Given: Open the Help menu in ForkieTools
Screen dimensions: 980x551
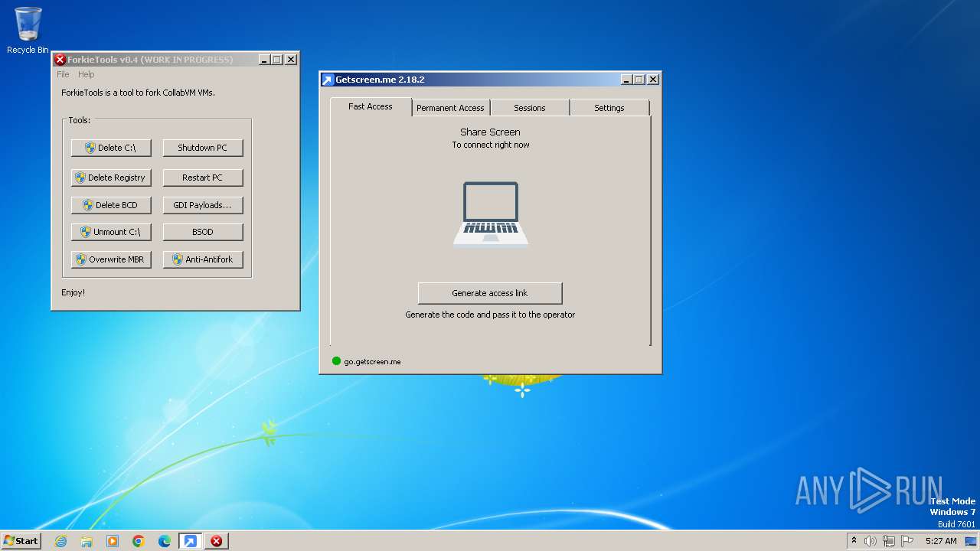Looking at the screenshot, I should tap(87, 74).
